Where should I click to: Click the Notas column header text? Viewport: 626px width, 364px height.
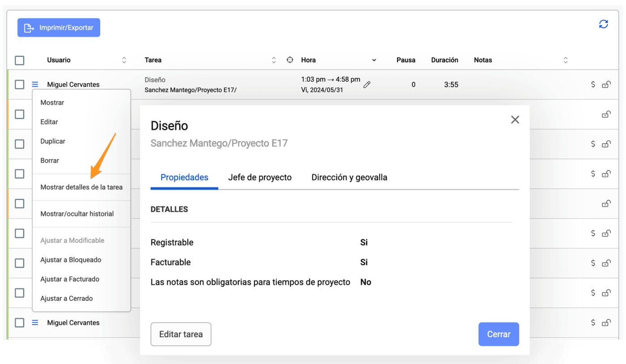coord(483,60)
